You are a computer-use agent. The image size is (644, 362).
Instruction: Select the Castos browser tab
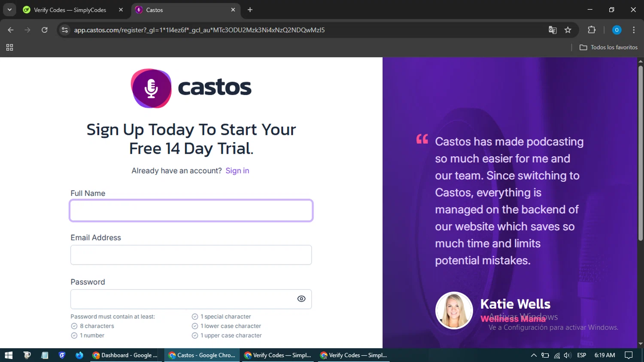(x=185, y=9)
